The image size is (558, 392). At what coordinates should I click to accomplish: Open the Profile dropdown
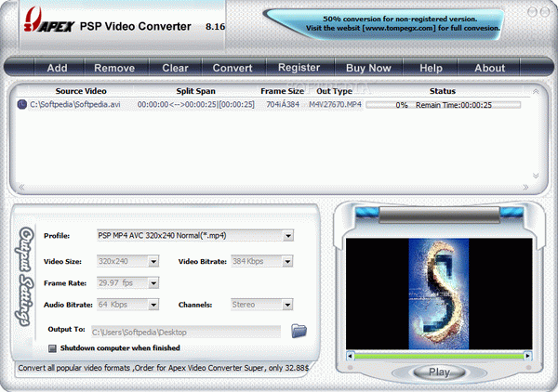[288, 236]
